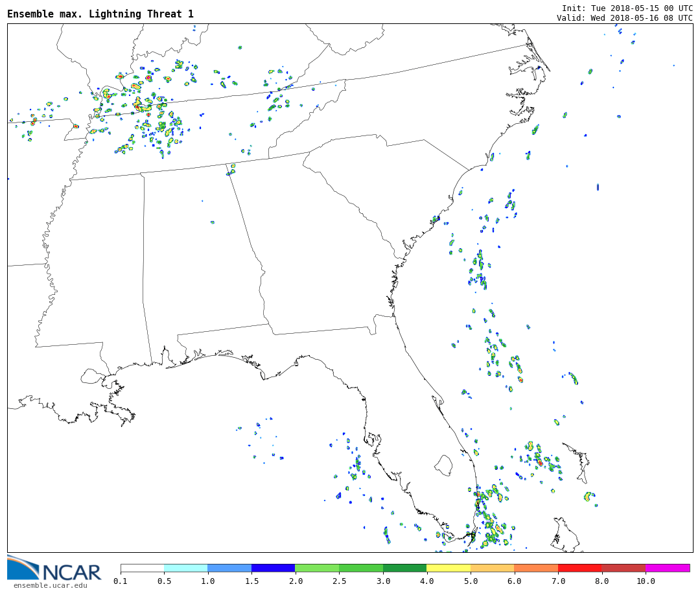Click the dark blue 1.5–2.0 legend segment

point(273,568)
